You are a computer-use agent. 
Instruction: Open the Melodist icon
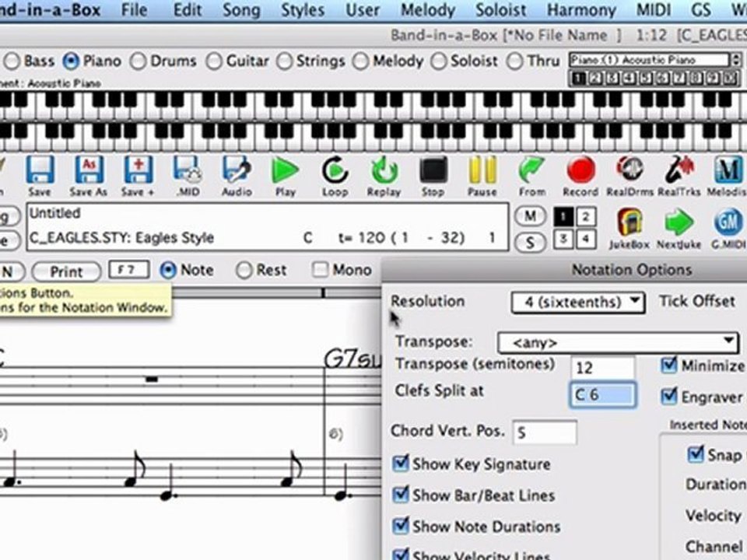pos(728,170)
